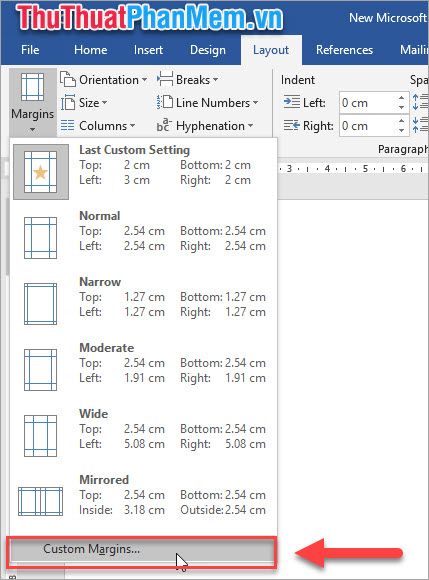This screenshot has width=429, height=580.
Task: Open the File menu tab
Action: click(30, 50)
